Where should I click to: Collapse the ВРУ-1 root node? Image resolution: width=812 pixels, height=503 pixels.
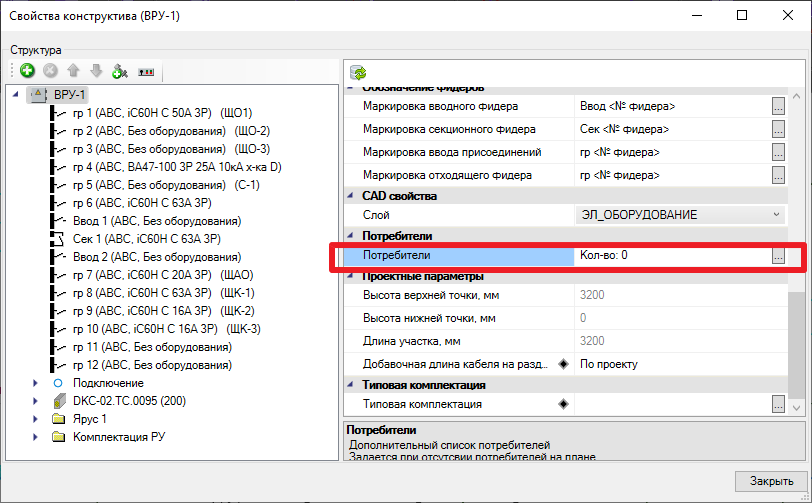pyautogui.click(x=16, y=94)
